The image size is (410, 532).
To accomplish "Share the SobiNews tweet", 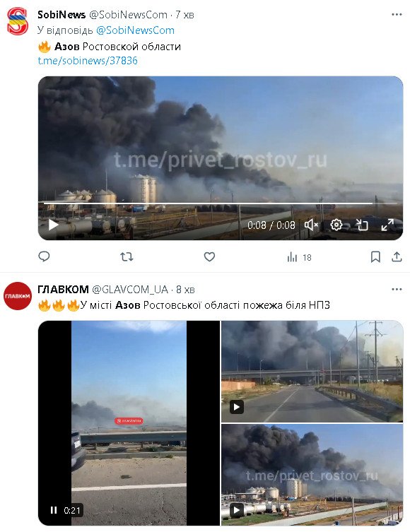I will coord(397,257).
